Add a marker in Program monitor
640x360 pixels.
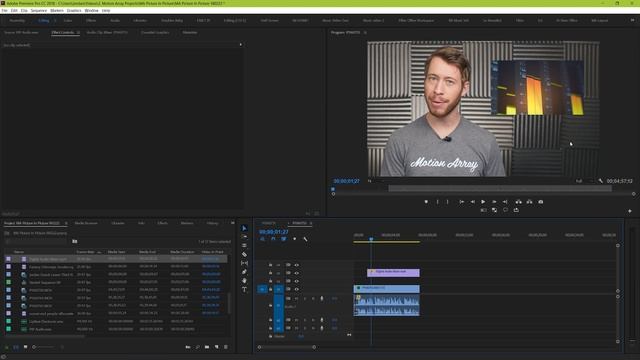pyautogui.click(x=426, y=202)
